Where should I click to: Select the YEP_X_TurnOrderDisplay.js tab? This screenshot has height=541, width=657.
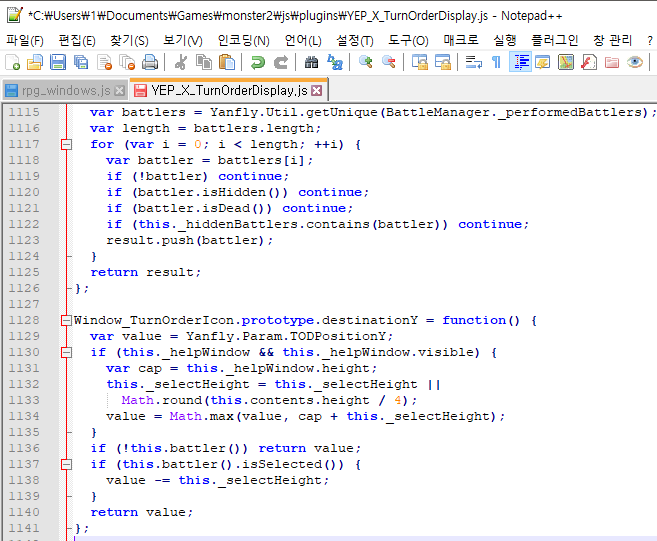pos(229,91)
